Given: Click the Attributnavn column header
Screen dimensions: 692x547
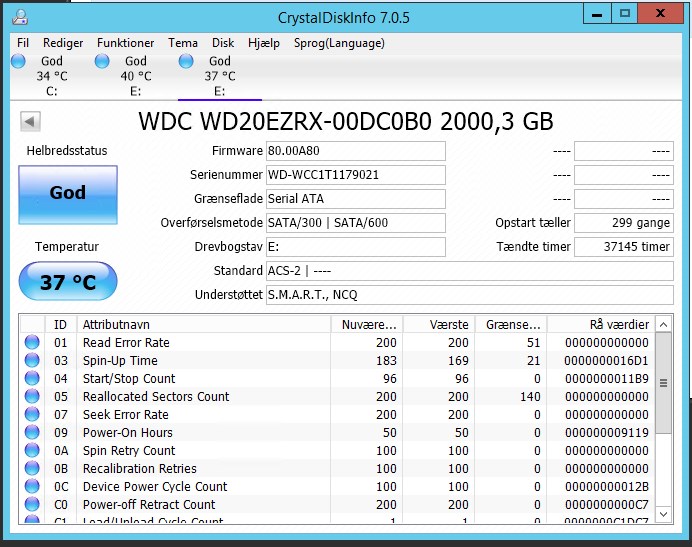Looking at the screenshot, I should (203, 324).
